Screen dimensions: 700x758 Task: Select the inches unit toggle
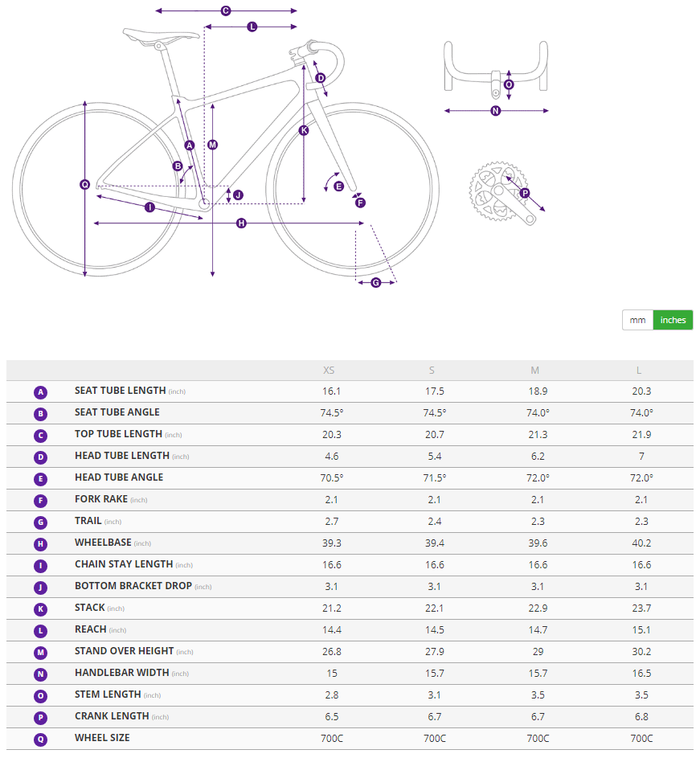673,320
